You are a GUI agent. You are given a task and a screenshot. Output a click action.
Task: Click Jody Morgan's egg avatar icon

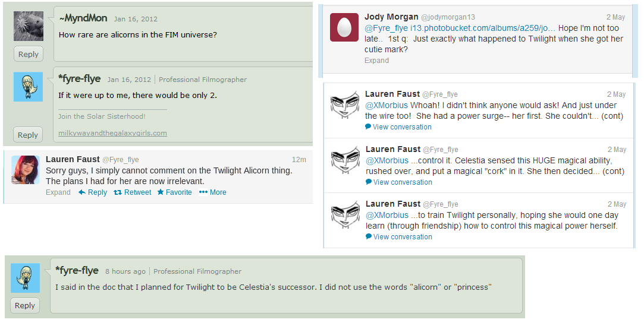point(344,27)
